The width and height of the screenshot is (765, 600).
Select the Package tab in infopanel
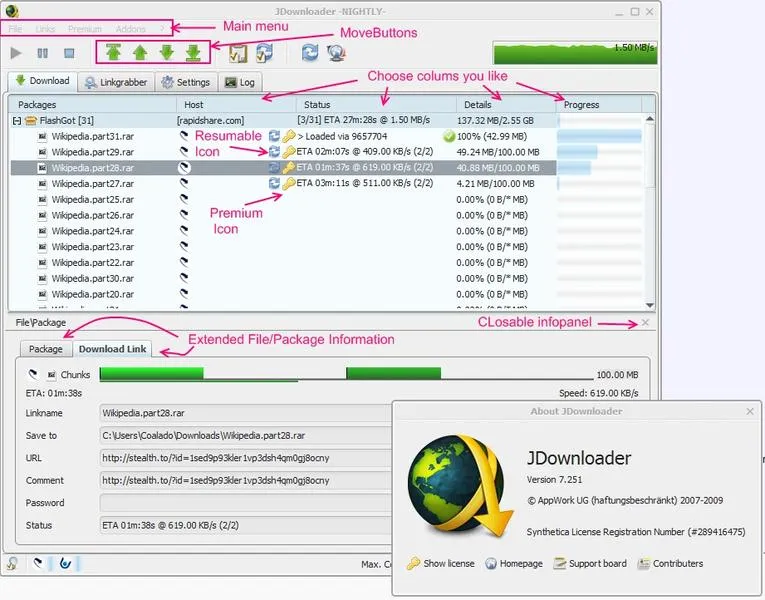(46, 349)
